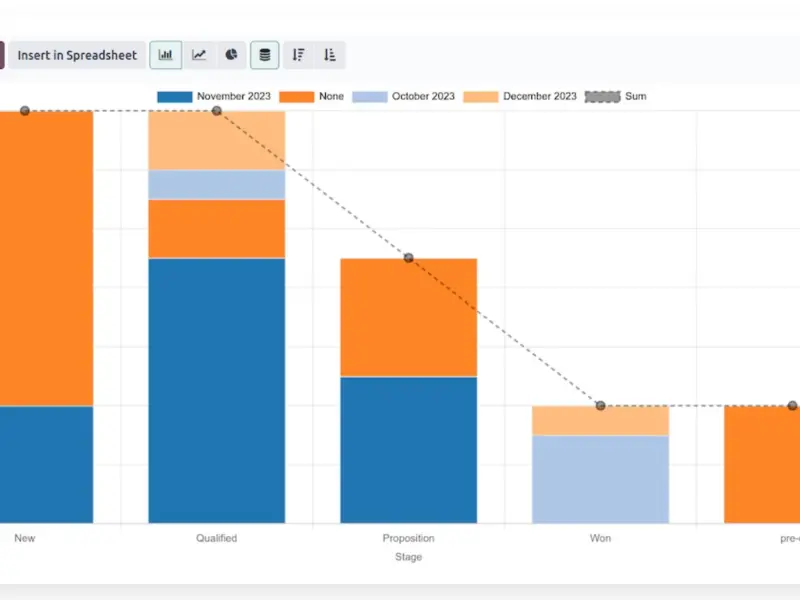Select November 2023 segment in Proposition bar
This screenshot has height=600, width=800.
[x=408, y=450]
